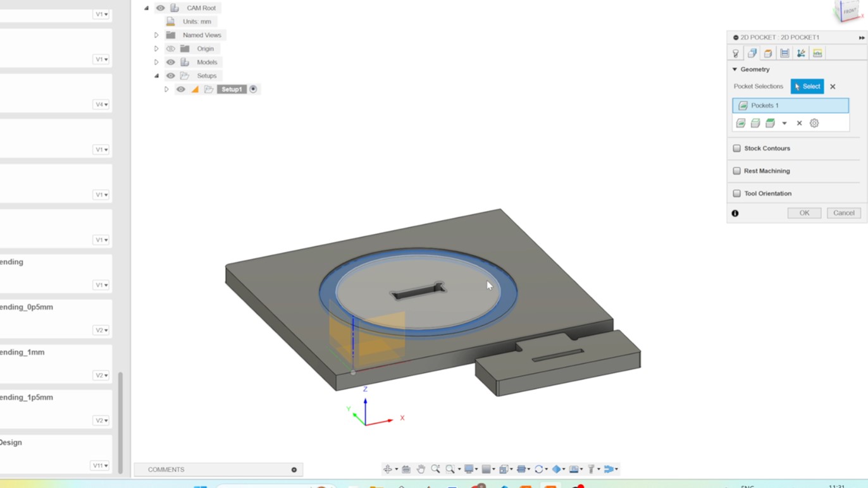Expand the Named Views folder

(156, 35)
